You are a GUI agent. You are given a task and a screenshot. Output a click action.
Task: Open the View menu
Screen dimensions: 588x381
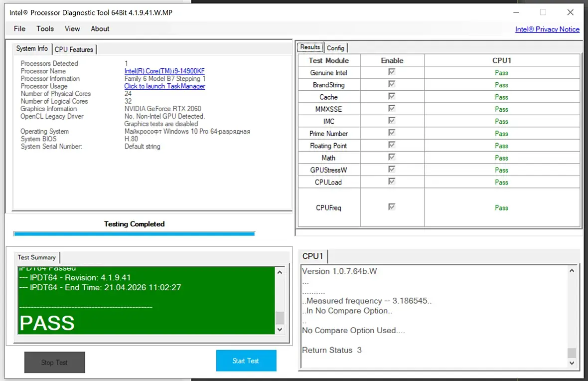pos(72,28)
